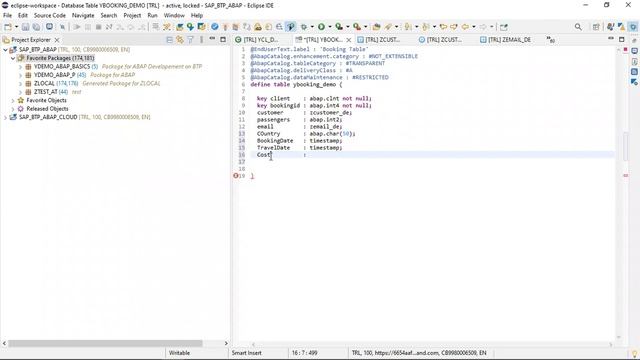Image resolution: width=640 pixels, height=360 pixels.
Task: Toggle Link with Editor in Project Explorer
Action: pos(180,40)
